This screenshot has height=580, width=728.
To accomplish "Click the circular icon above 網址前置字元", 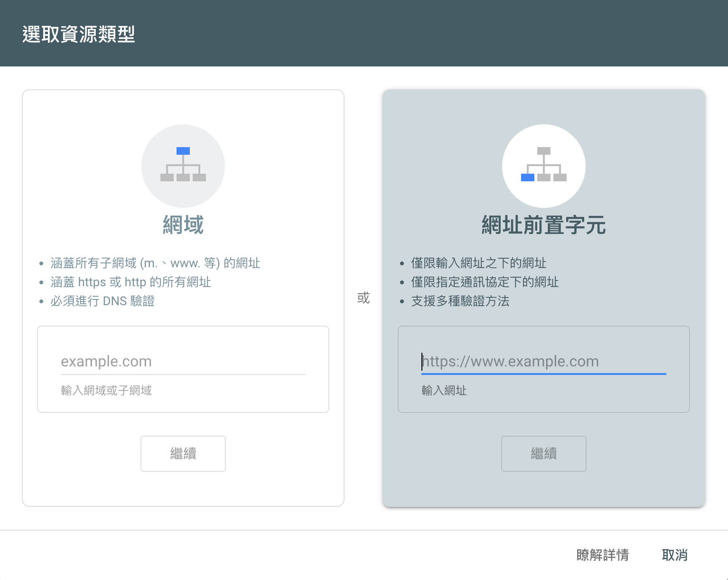I will tap(544, 166).
